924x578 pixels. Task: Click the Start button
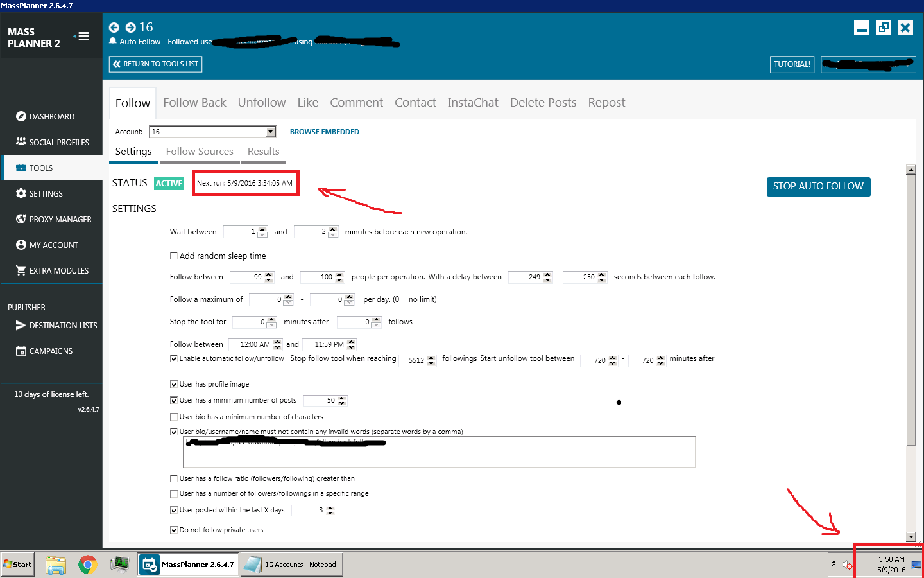coord(17,565)
